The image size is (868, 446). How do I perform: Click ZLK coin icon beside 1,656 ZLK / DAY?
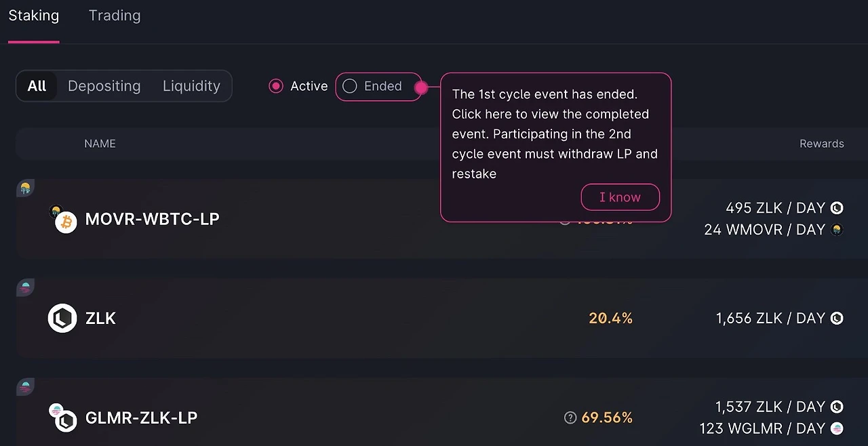coord(837,318)
